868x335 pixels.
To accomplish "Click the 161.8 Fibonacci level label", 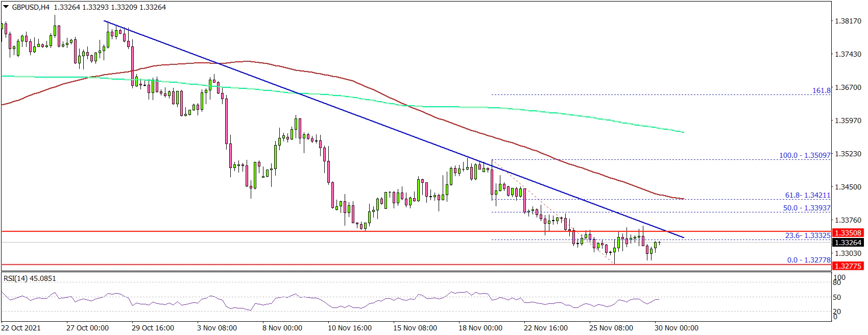I will pos(821,90).
